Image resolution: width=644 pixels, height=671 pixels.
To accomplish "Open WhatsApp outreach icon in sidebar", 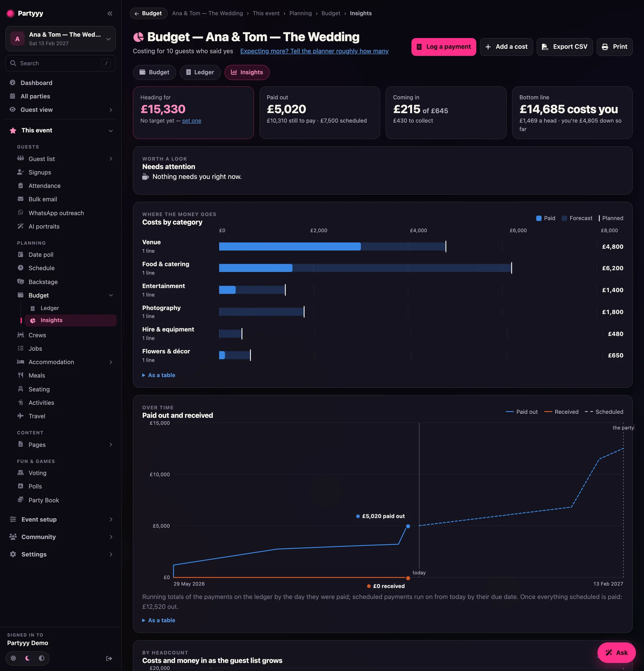I will click(20, 213).
